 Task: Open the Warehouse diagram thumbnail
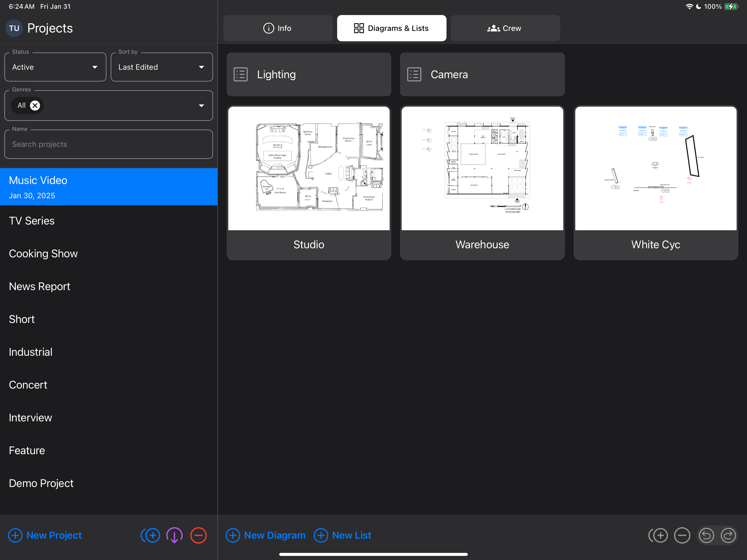coord(482,168)
